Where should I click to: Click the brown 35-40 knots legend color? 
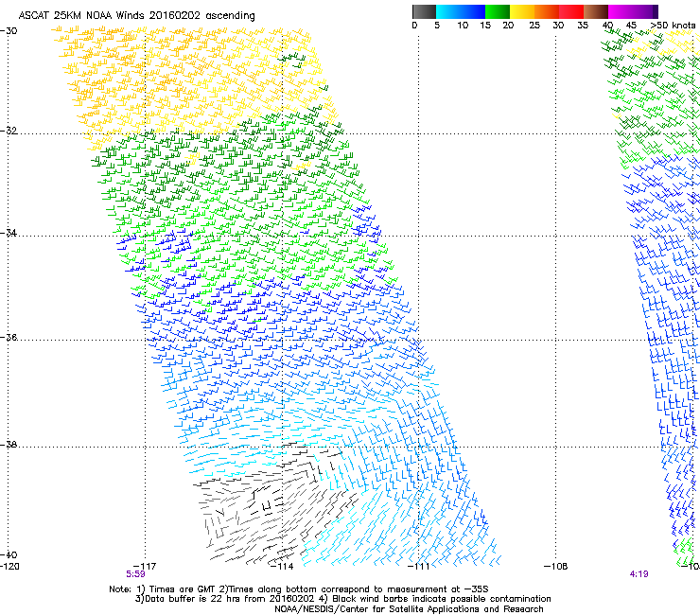(596, 11)
